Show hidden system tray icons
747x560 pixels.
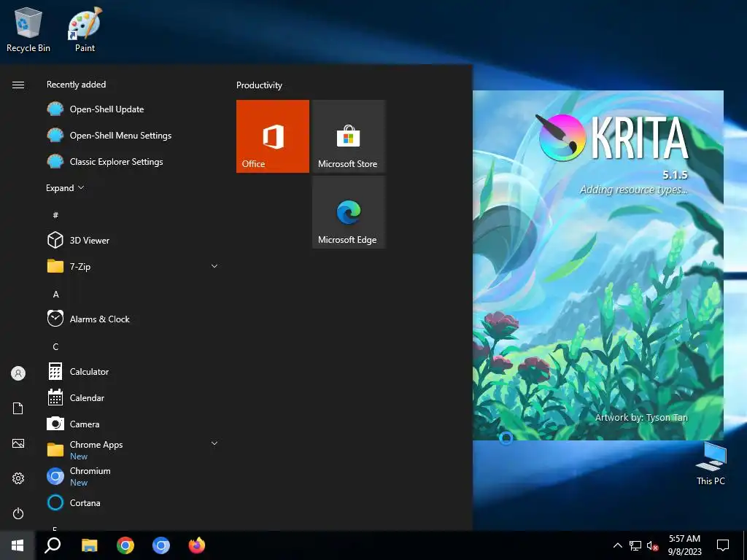tap(617, 545)
